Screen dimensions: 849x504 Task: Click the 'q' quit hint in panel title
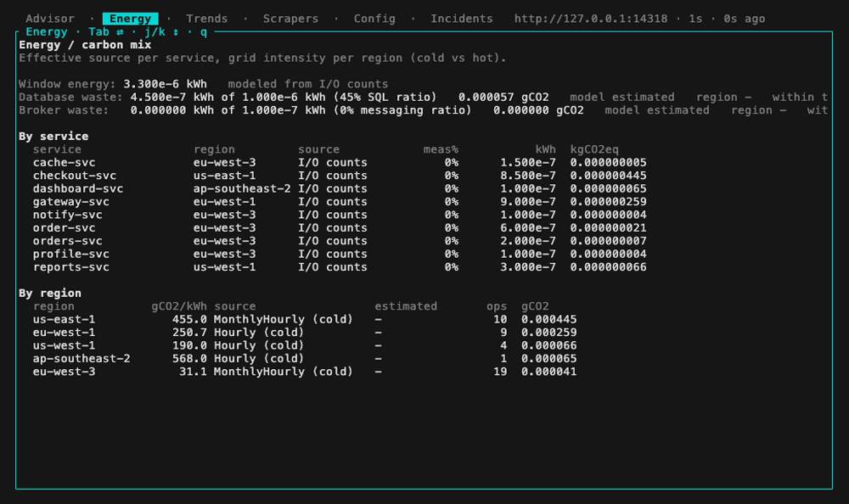(x=204, y=32)
